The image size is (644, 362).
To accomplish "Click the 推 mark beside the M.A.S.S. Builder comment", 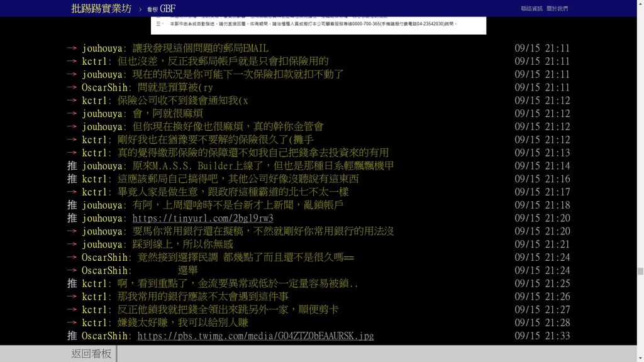I will (72, 166).
